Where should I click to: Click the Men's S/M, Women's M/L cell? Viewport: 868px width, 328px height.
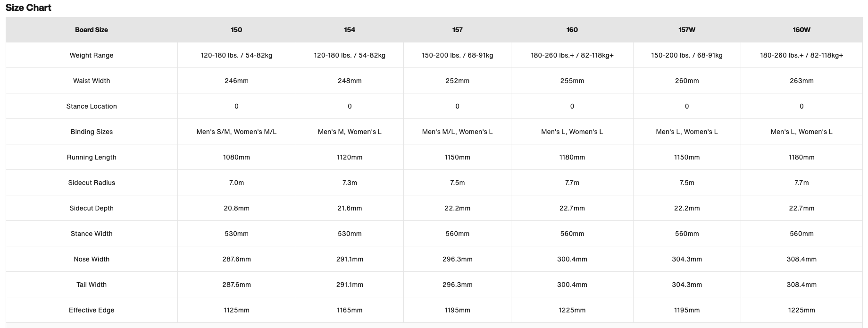[x=236, y=132]
